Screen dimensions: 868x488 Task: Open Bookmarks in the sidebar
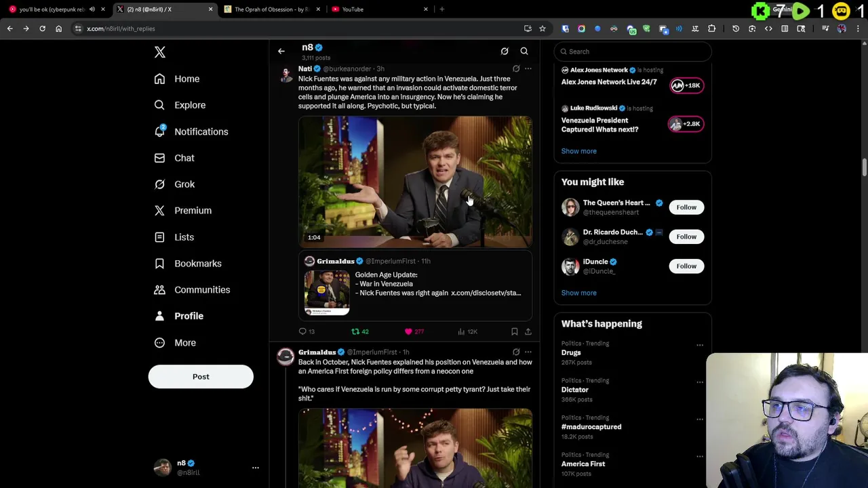tap(188, 264)
